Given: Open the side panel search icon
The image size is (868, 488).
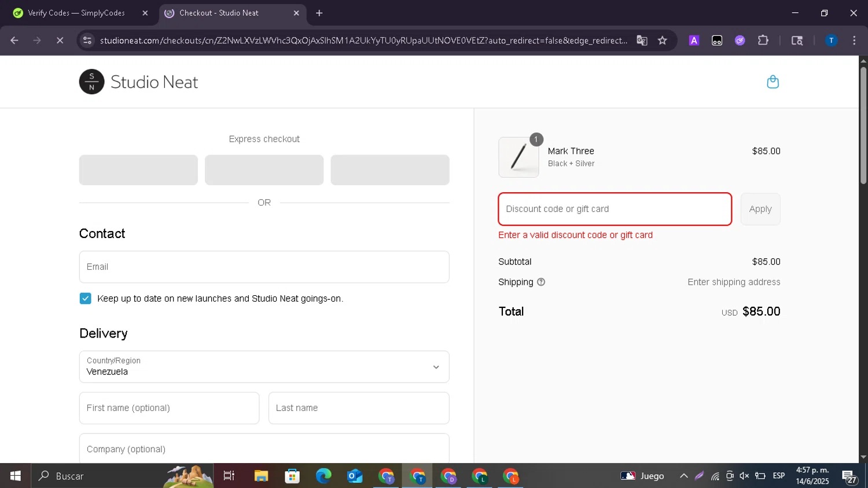Looking at the screenshot, I should [x=797, y=41].
